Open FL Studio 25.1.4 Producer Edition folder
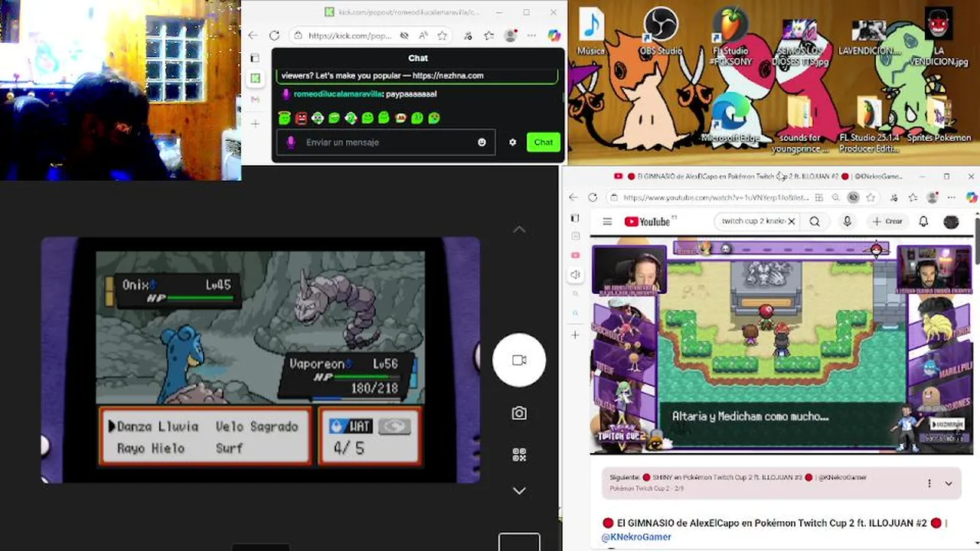The width and height of the screenshot is (980, 551). pyautogui.click(x=869, y=122)
